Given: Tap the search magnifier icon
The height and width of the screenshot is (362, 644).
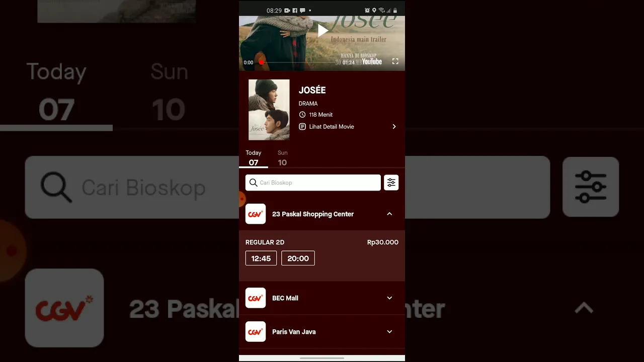Looking at the screenshot, I should tap(254, 183).
